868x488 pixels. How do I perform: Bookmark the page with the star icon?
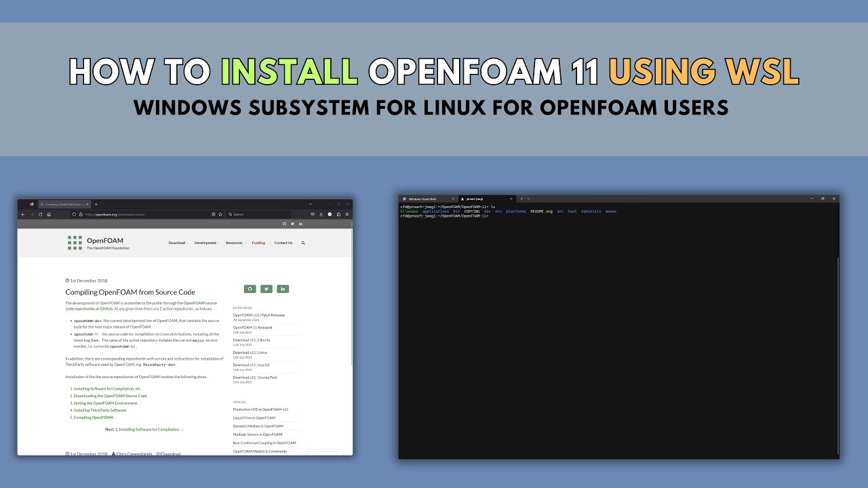(x=220, y=214)
